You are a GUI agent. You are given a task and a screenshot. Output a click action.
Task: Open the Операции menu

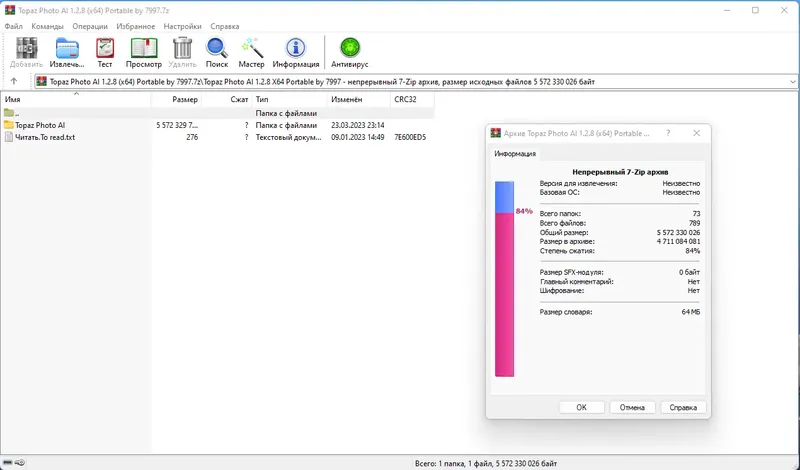point(90,26)
